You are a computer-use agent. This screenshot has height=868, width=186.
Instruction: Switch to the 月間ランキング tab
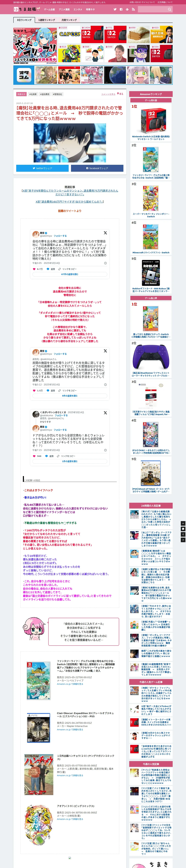[x=69, y=20]
